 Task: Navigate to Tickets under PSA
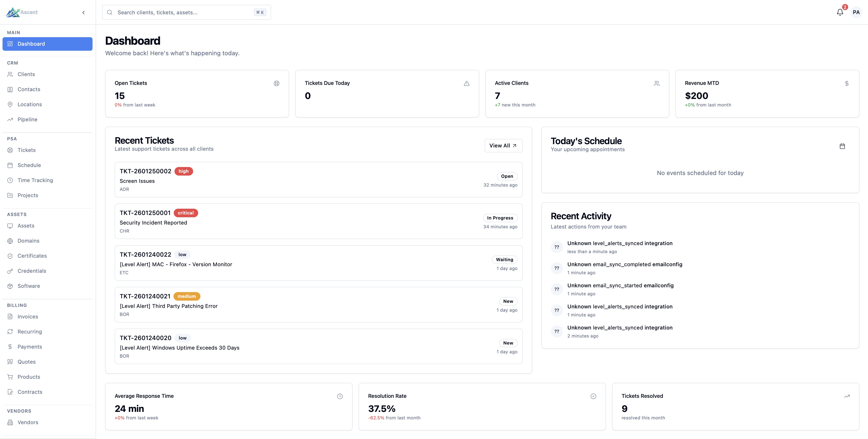tap(27, 150)
